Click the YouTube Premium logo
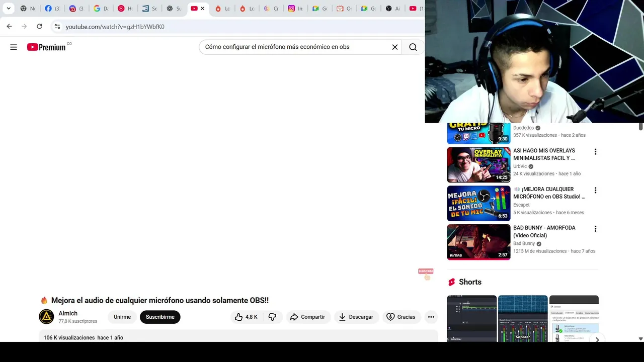Image resolution: width=644 pixels, height=362 pixels. (x=47, y=47)
